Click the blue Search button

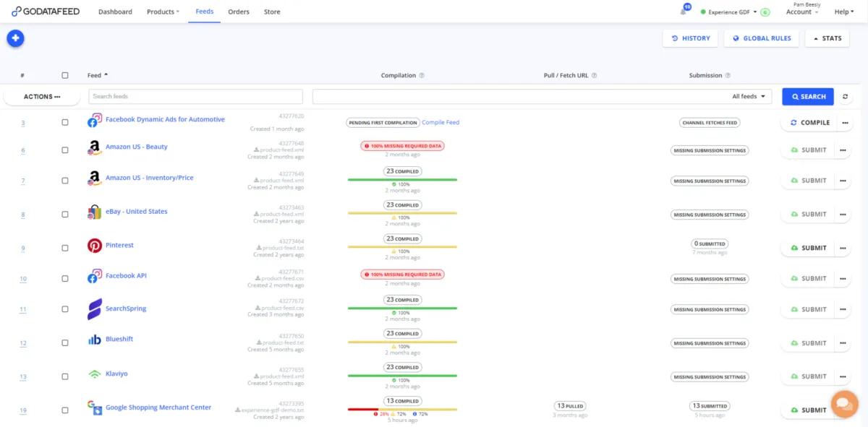[808, 97]
